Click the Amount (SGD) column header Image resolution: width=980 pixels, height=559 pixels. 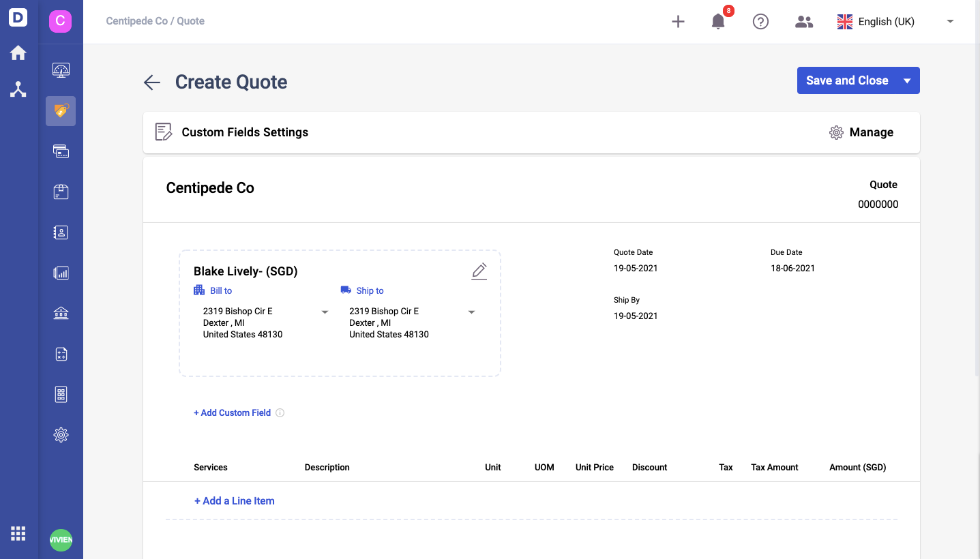click(x=857, y=468)
